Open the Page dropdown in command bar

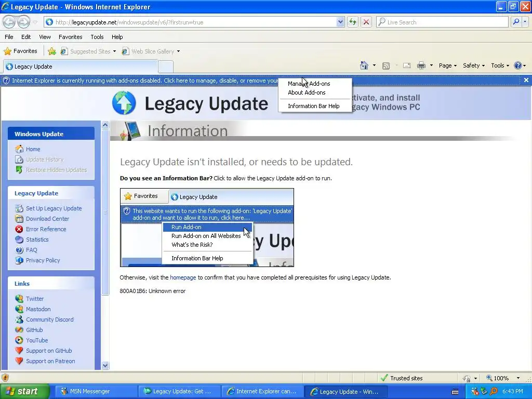[448, 65]
